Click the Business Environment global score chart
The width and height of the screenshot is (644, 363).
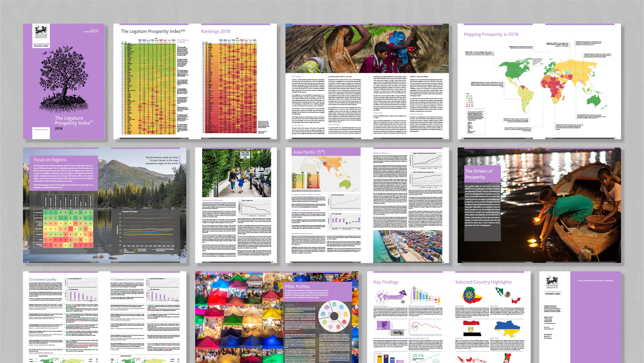(x=163, y=283)
